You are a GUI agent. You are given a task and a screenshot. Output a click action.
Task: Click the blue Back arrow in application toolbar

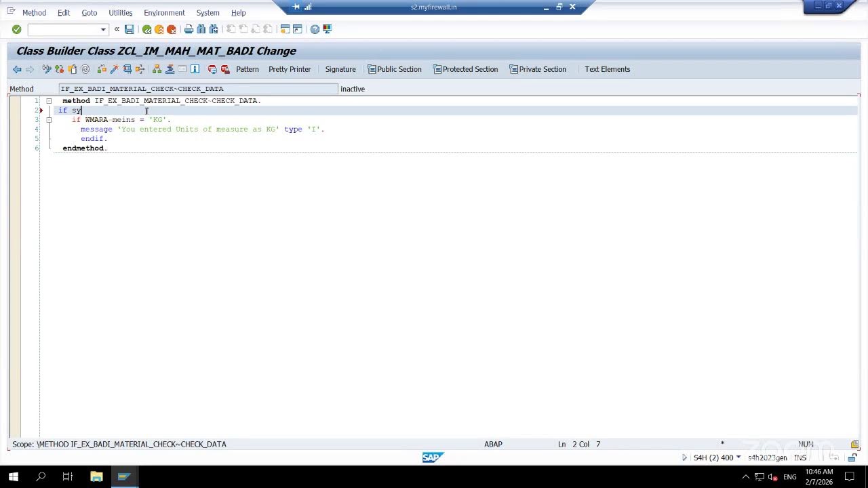[x=17, y=69]
